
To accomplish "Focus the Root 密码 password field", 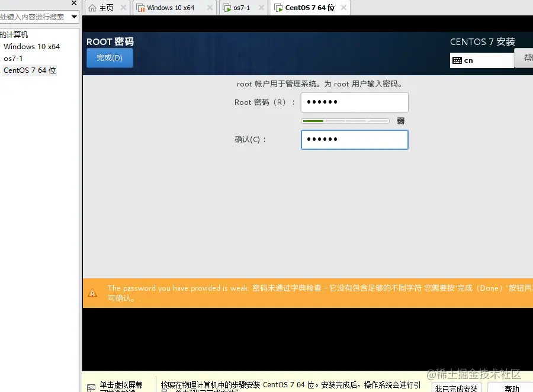I will (x=354, y=102).
